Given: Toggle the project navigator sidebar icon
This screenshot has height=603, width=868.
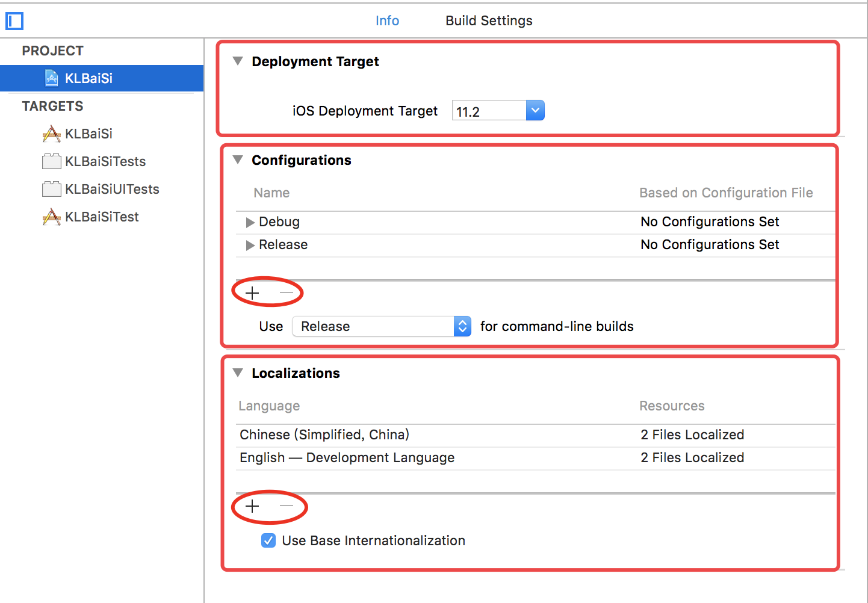Looking at the screenshot, I should (14, 21).
